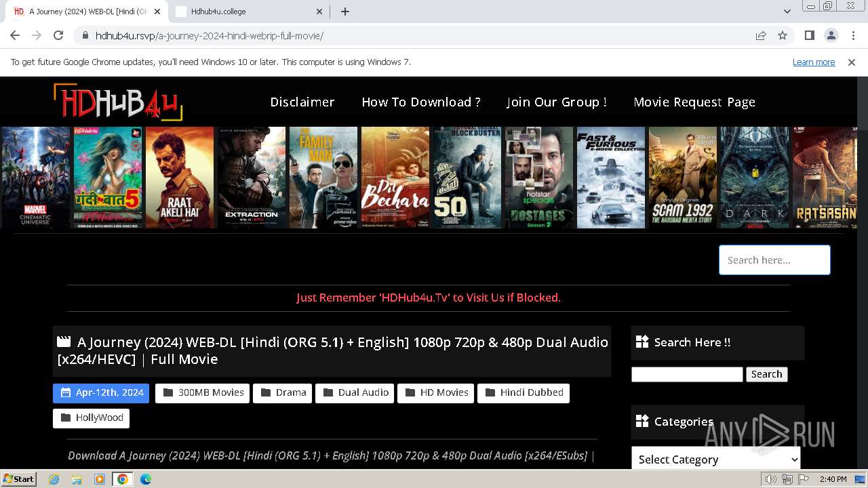Open a new browser tab
The width and height of the screenshot is (868, 488).
345,12
